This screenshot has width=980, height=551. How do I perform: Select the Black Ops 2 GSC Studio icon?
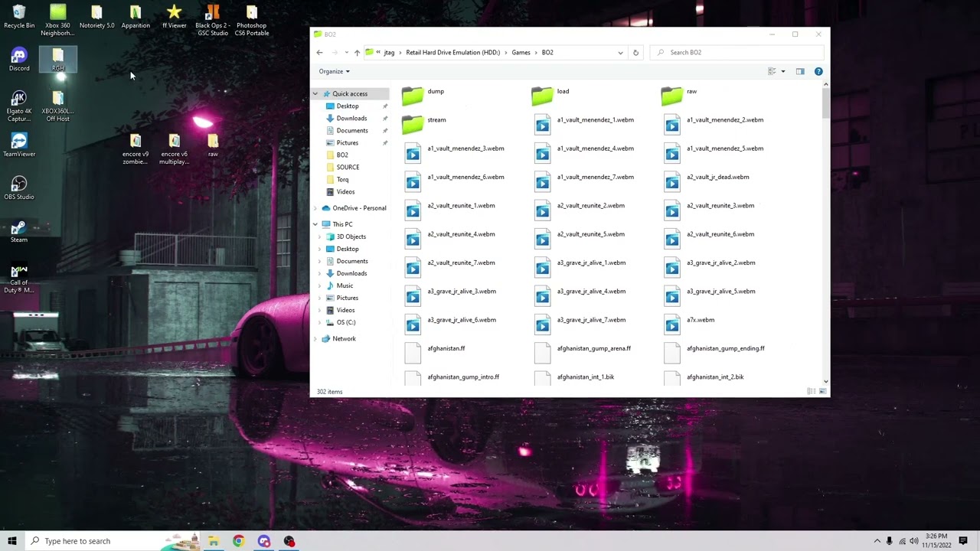(x=213, y=20)
